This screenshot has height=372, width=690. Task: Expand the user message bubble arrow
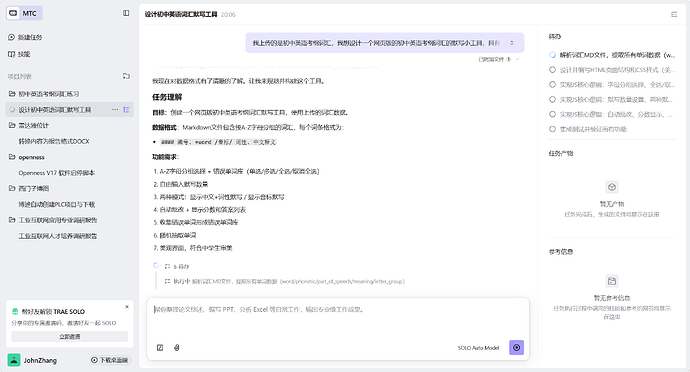512,43
